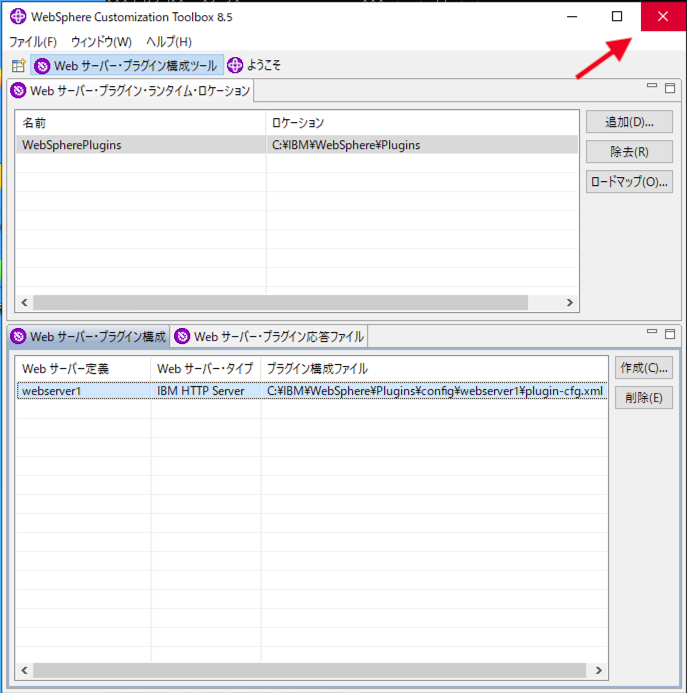This screenshot has width=687, height=693.
Task: Open ロードマップ(O)... button
Action: click(629, 182)
